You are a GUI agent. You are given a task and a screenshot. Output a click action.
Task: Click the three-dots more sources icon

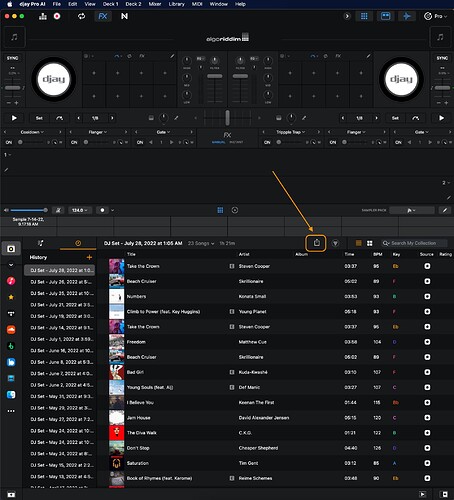[x=11, y=411]
